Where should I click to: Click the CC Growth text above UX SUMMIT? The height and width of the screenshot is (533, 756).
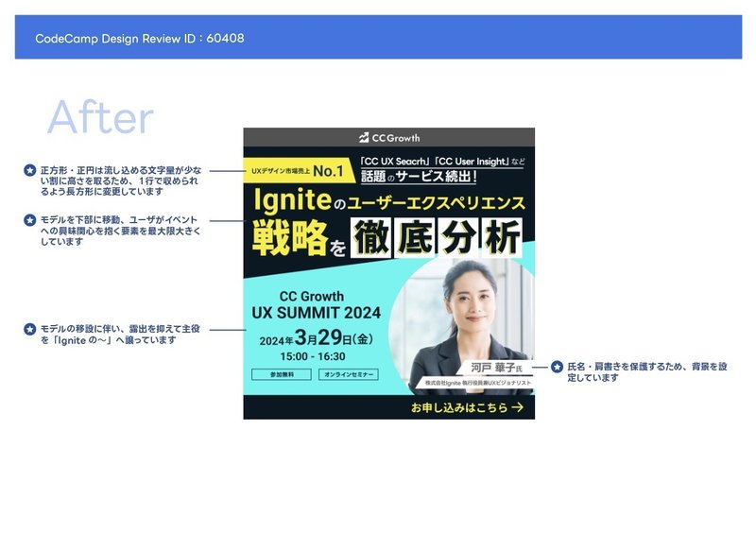[312, 296]
